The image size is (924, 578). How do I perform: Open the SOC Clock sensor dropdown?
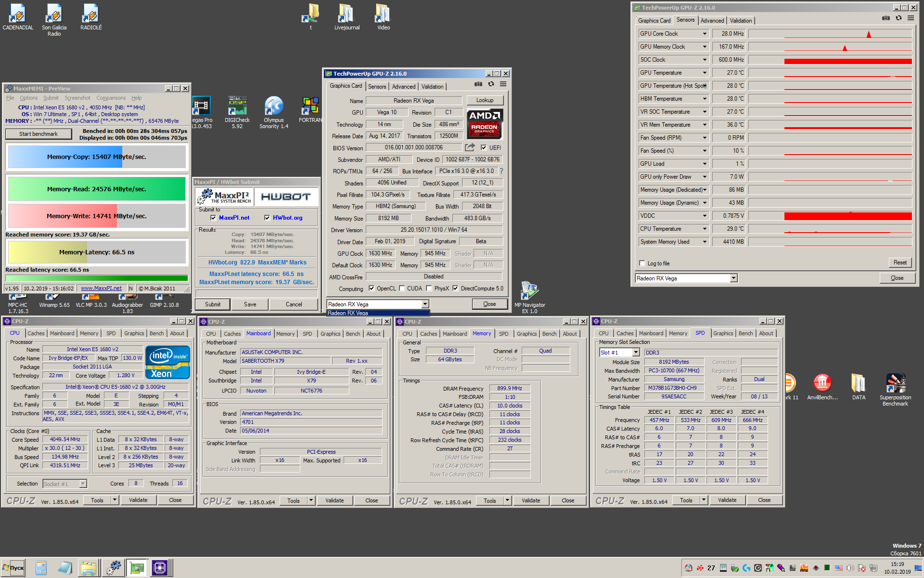[x=705, y=60]
